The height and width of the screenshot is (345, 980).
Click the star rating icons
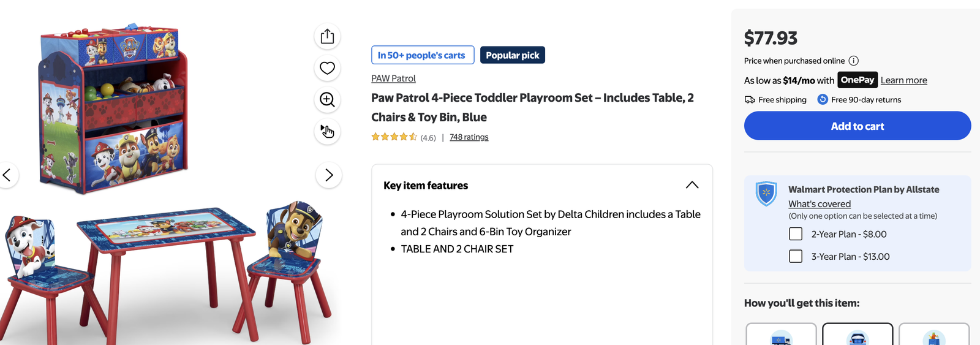click(x=394, y=137)
